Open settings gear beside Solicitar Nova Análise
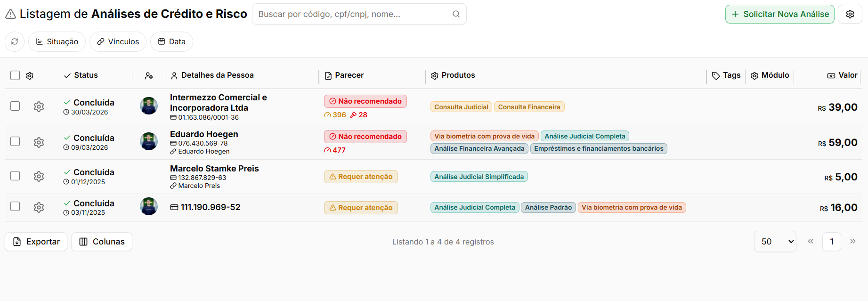Screen dimensions: 868x301 tap(850, 14)
